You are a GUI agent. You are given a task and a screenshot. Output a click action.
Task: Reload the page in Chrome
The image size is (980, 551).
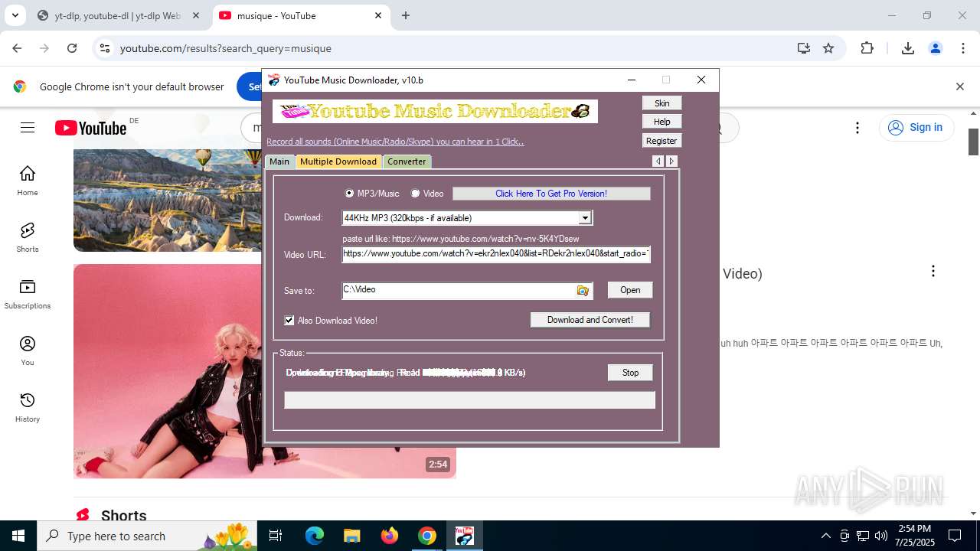pyautogui.click(x=72, y=48)
